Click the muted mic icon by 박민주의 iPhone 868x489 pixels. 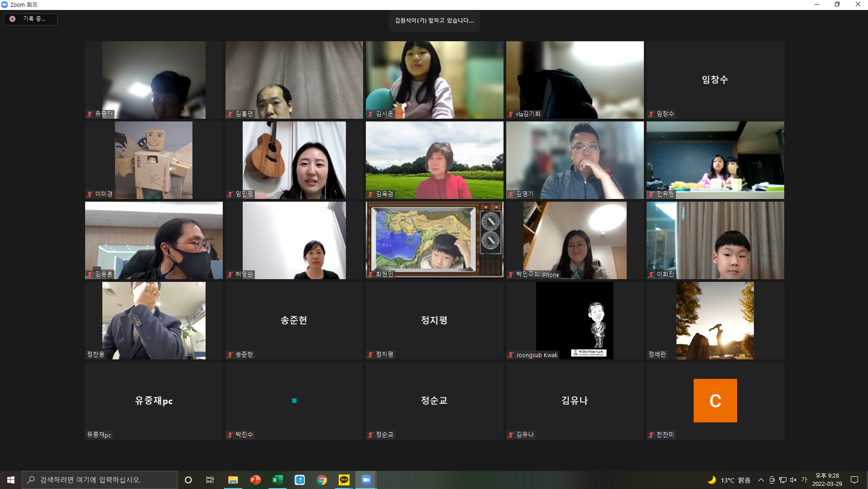click(511, 274)
